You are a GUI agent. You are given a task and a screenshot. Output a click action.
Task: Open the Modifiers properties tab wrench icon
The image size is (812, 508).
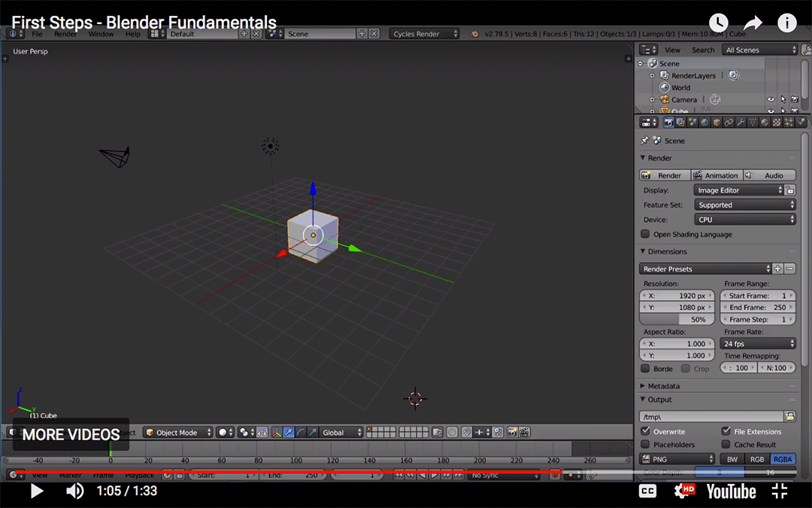coord(741,123)
